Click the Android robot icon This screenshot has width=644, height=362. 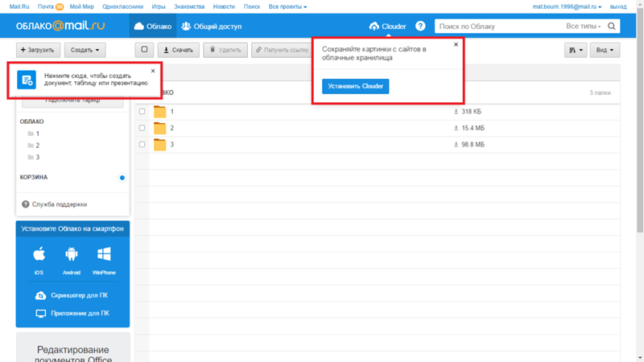(x=72, y=254)
